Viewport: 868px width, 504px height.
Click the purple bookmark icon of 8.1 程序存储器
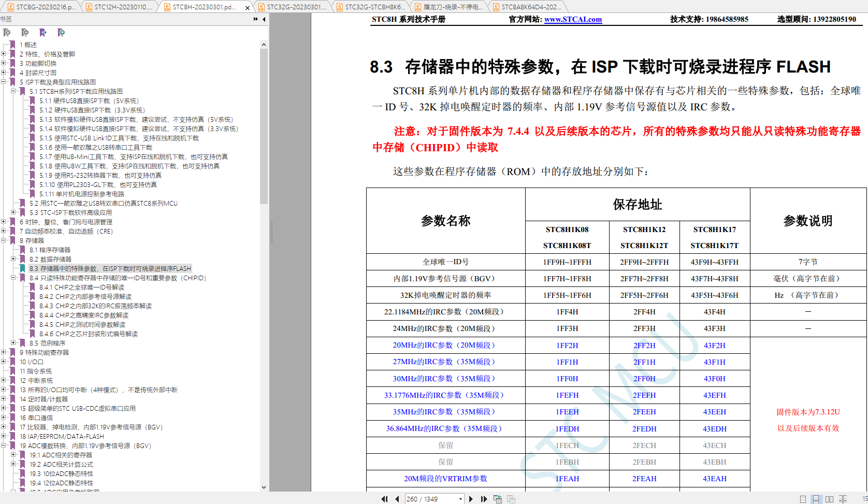click(22, 250)
